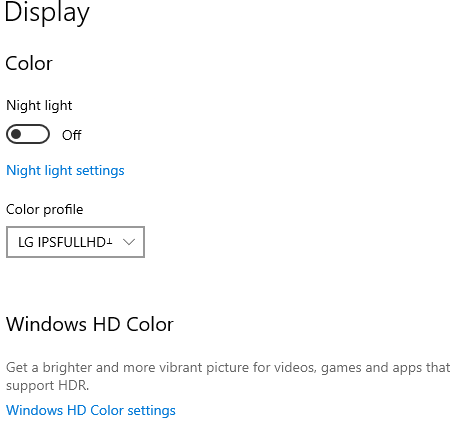Click the Color profile label
This screenshot has height=439, width=462.
point(45,210)
